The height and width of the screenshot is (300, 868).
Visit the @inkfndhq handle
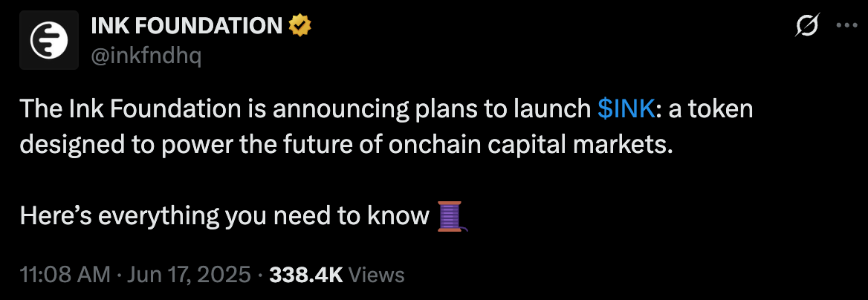click(x=146, y=56)
